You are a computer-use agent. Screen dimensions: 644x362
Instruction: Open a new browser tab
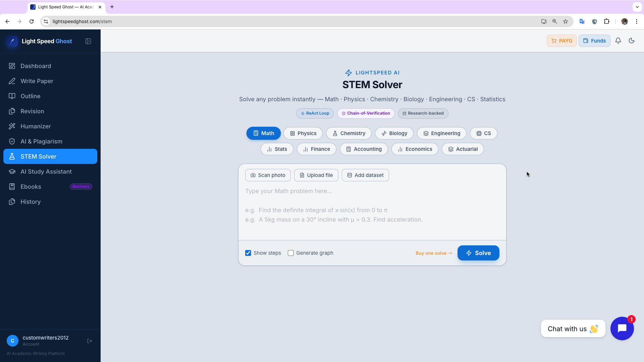(x=112, y=7)
